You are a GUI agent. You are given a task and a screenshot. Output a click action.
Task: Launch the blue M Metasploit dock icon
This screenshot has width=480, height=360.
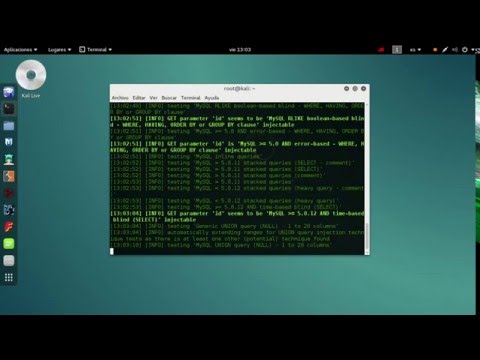9,142
